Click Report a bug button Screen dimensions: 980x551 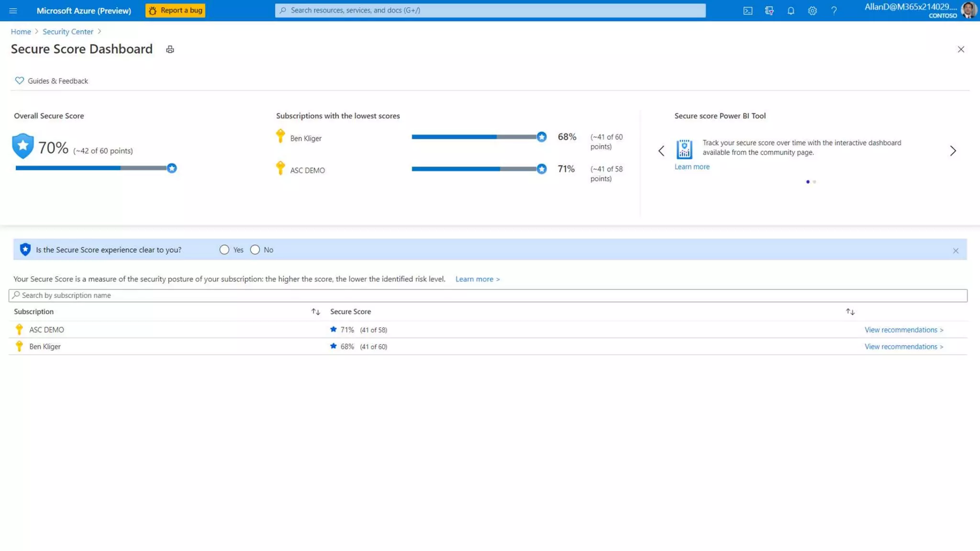click(x=175, y=11)
